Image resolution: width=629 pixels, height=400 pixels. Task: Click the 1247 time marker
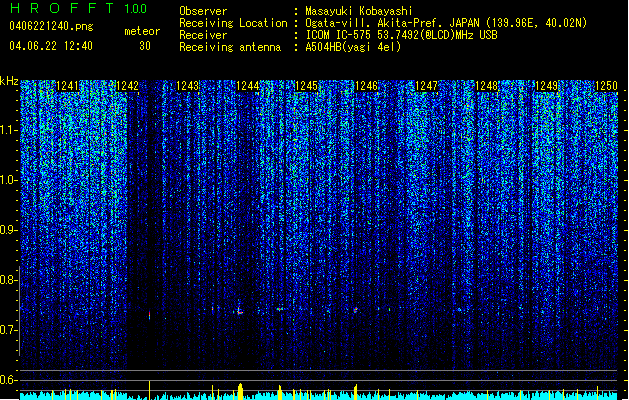click(426, 86)
